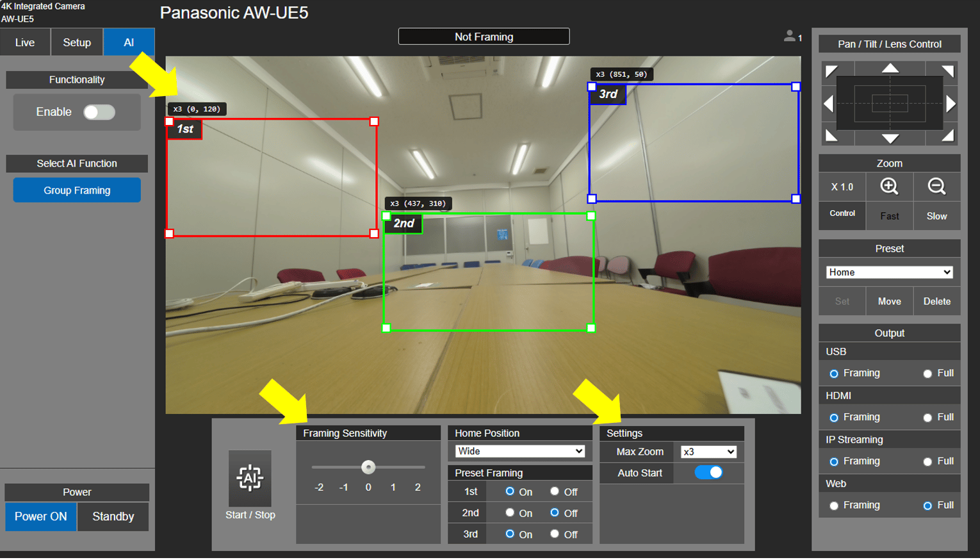
Task: Click the top-right handle of the blue 3rd frame
Action: 796,86
